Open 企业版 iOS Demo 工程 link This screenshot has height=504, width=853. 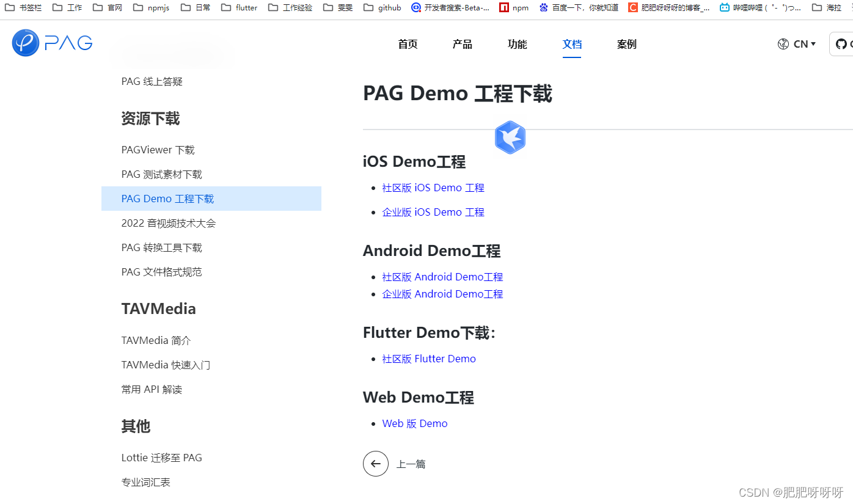tap(433, 212)
